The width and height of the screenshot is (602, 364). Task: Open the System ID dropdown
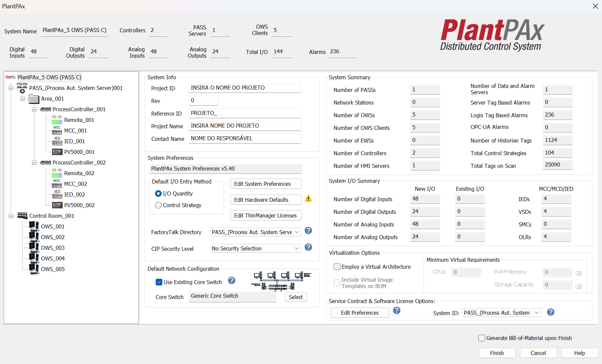[x=502, y=313]
